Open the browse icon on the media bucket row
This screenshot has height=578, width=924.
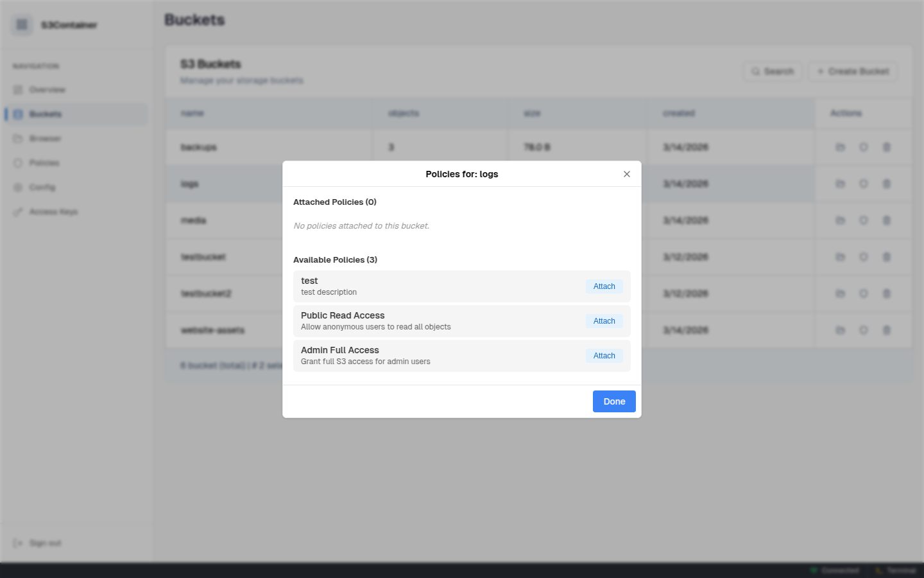841,220
